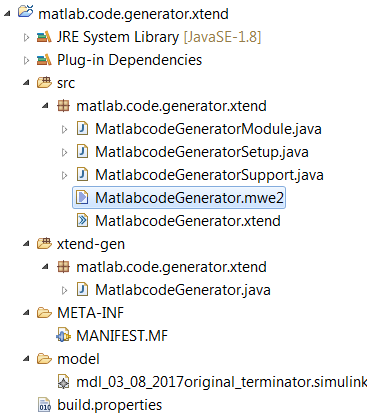Screen dimensions: 385x419
Task: Collapse the xtend-gen folder
Action: tap(27, 244)
